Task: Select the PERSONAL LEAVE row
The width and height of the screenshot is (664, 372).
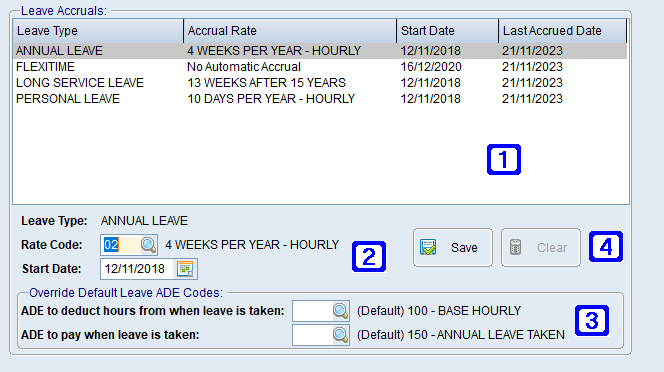Action: pos(320,99)
